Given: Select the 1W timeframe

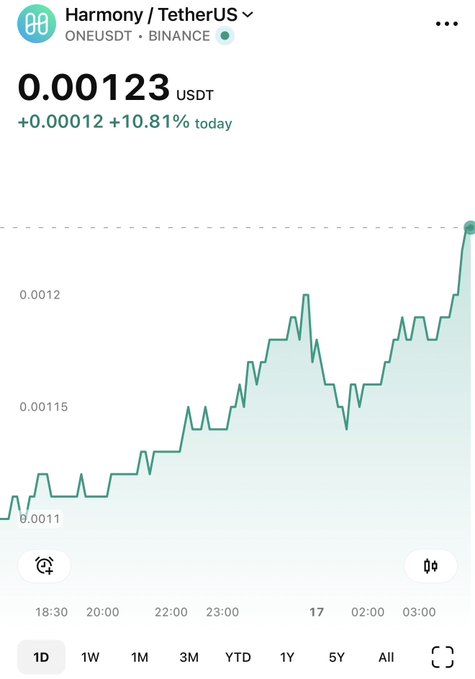Looking at the screenshot, I should 90,657.
